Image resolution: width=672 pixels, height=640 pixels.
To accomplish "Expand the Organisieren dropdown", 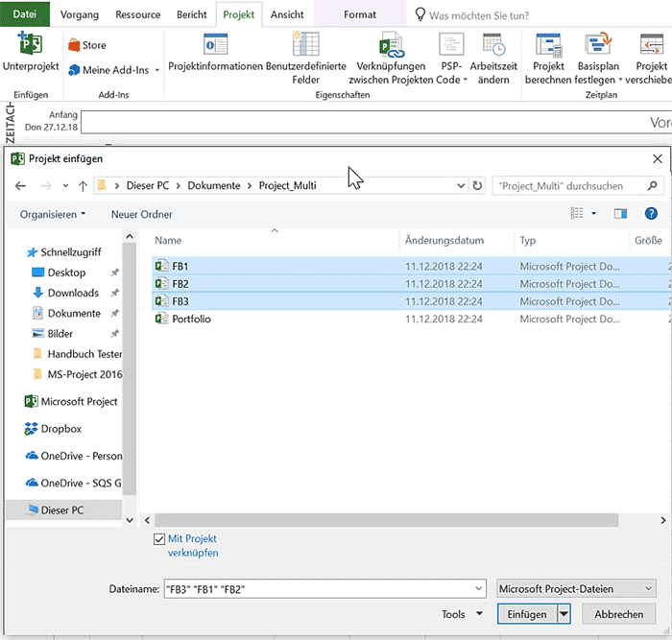I will 53,214.
